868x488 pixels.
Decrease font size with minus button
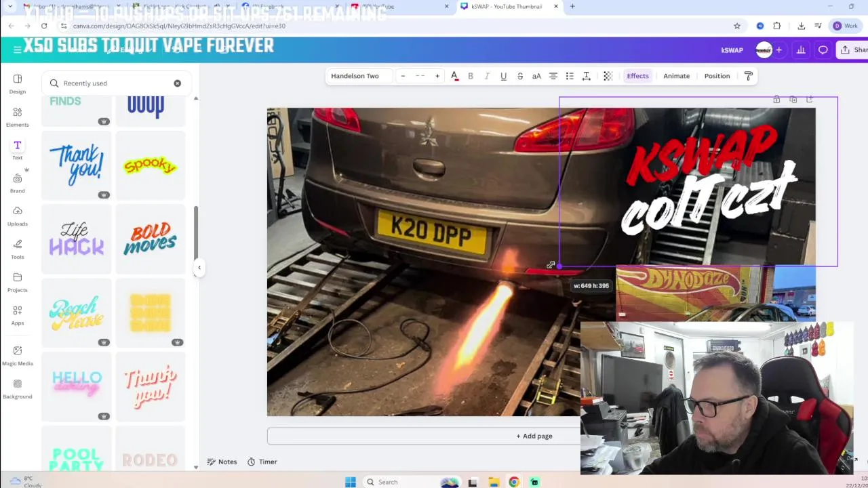[403, 76]
